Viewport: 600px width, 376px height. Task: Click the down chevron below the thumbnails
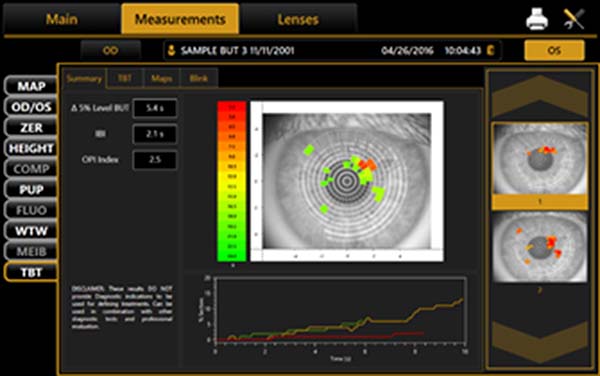(540, 342)
